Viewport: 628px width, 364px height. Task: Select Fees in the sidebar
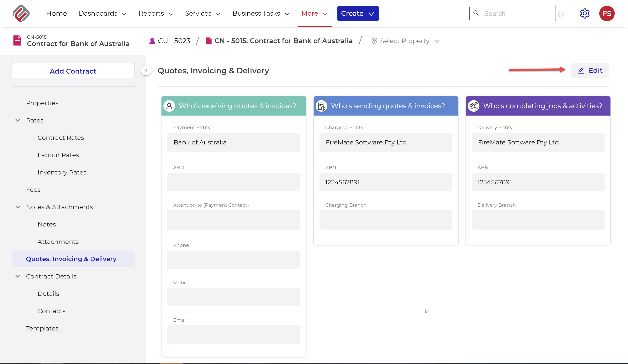coord(33,190)
